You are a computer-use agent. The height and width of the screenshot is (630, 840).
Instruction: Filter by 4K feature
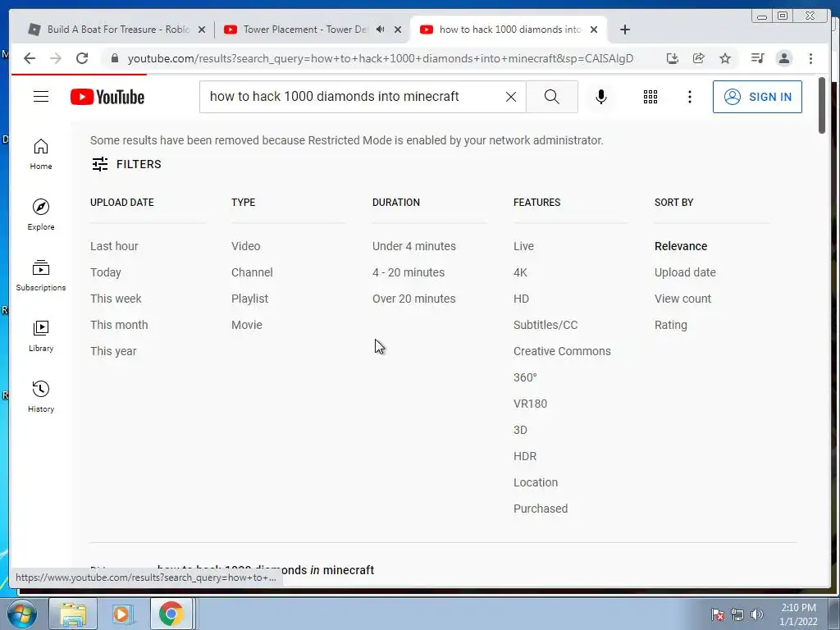[x=520, y=272]
